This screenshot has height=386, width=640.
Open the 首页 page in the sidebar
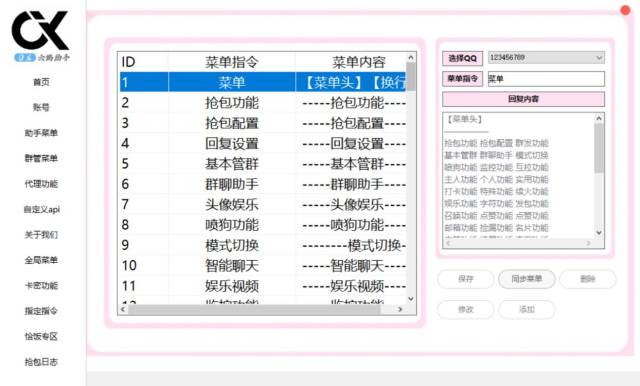pyautogui.click(x=41, y=82)
